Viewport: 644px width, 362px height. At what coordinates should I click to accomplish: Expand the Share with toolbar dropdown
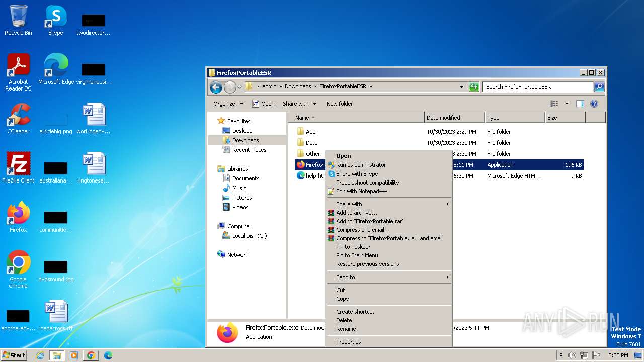tap(300, 104)
